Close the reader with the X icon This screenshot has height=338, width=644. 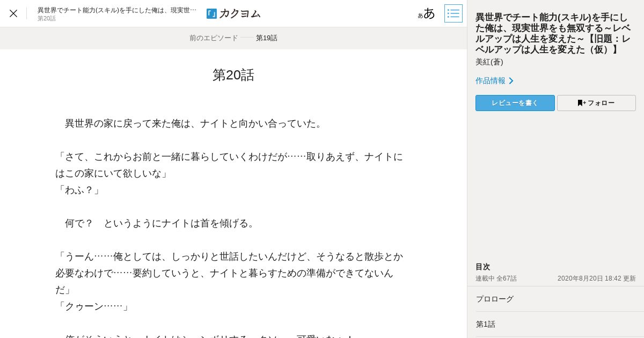13,13
